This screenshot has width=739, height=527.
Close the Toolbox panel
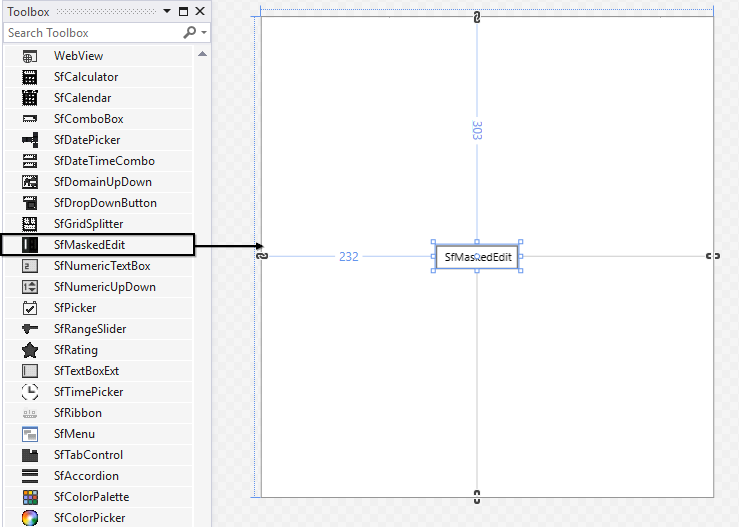pos(200,11)
